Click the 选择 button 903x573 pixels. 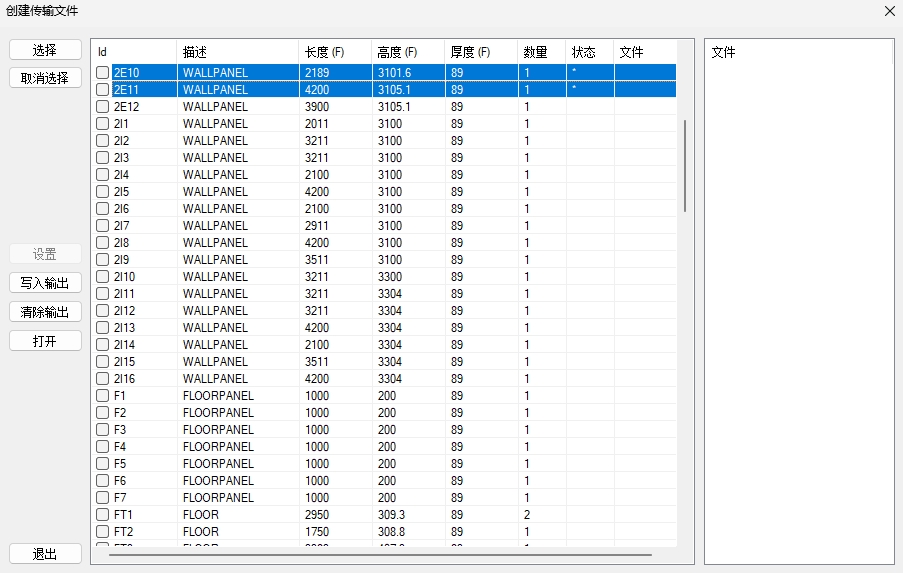pyautogui.click(x=45, y=50)
